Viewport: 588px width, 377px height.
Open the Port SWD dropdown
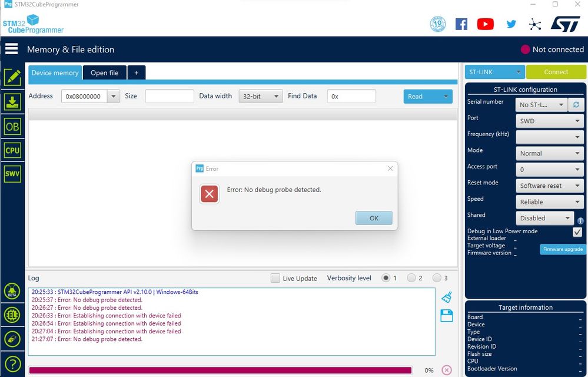click(x=550, y=121)
